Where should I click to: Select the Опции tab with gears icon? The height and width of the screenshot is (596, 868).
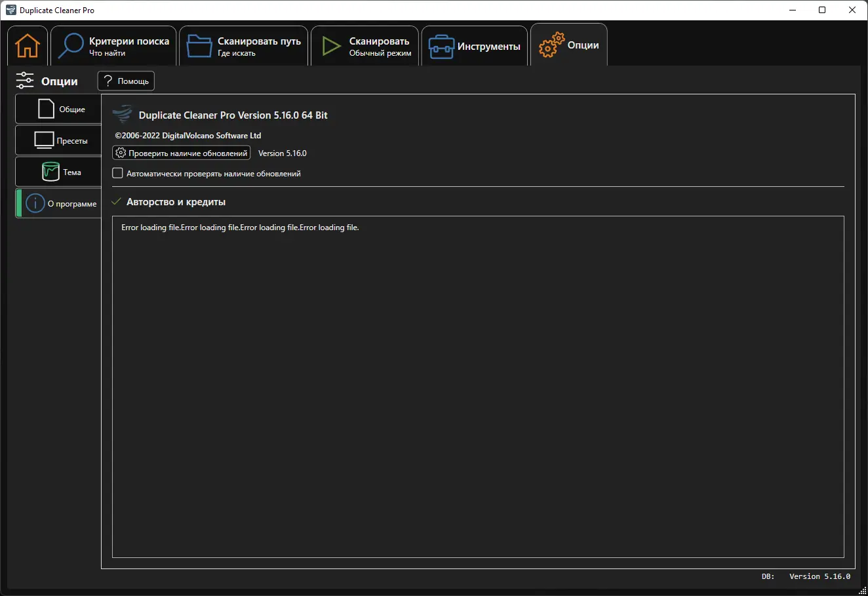pyautogui.click(x=569, y=45)
